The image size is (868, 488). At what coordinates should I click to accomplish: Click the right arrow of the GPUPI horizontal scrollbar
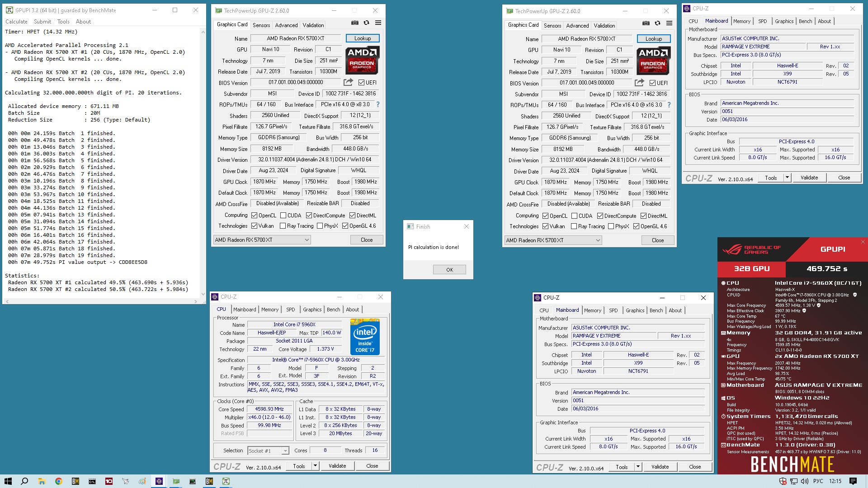pyautogui.click(x=196, y=300)
